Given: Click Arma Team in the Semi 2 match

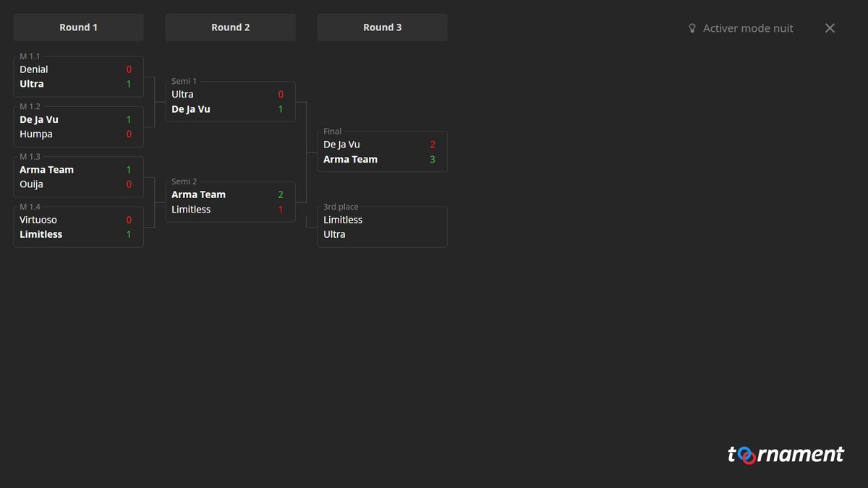Looking at the screenshot, I should tap(199, 194).
